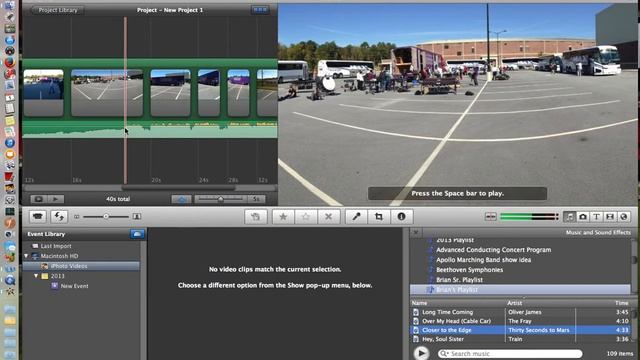Click artist The Fray cell
The image size is (640, 360).
tap(520, 321)
